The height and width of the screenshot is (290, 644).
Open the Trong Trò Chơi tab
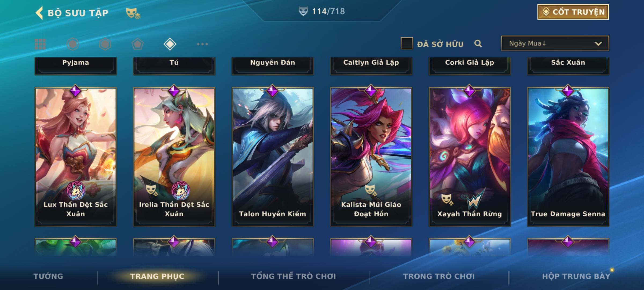pyautogui.click(x=439, y=276)
